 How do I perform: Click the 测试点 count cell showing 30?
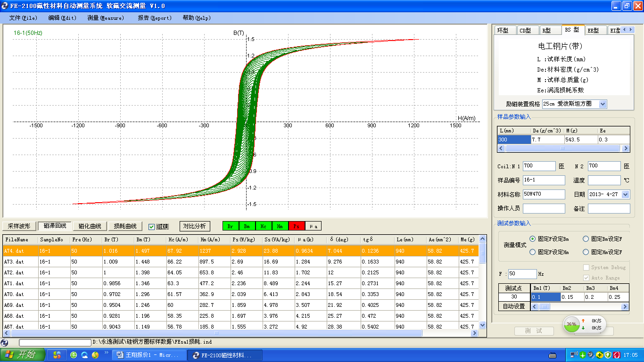514,297
